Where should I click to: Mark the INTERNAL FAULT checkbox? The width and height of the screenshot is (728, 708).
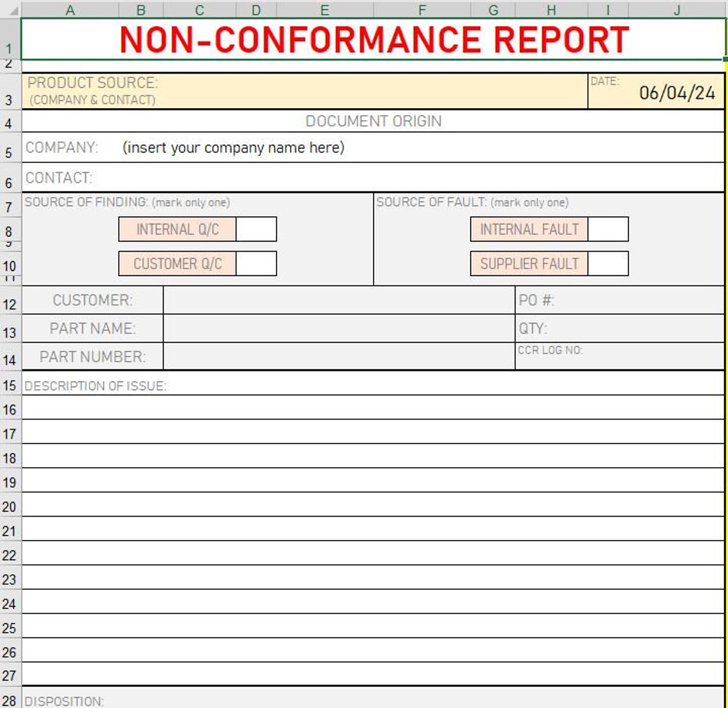pos(609,229)
